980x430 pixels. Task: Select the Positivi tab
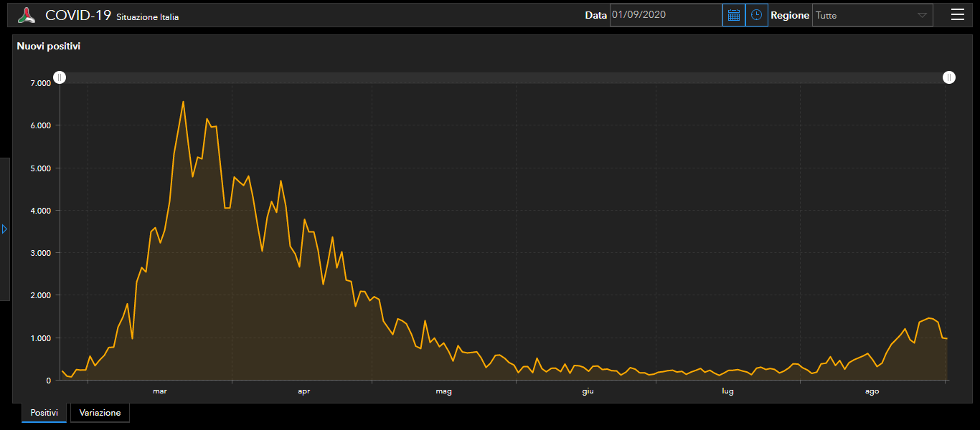click(44, 413)
